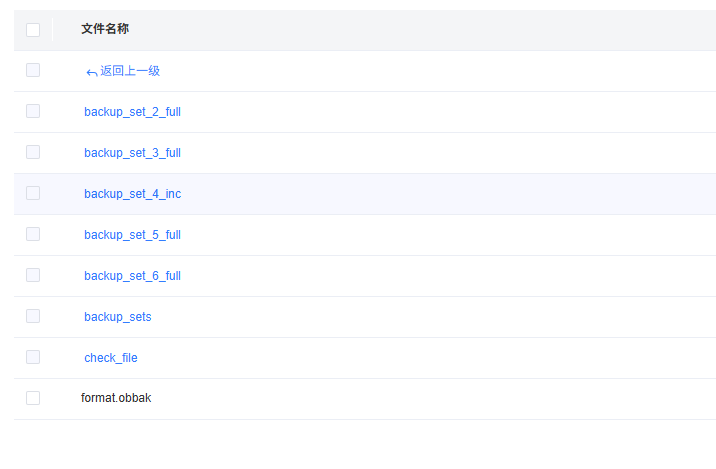716x469 pixels.
Task: Tick the check_file row checkbox
Action: coord(33,357)
